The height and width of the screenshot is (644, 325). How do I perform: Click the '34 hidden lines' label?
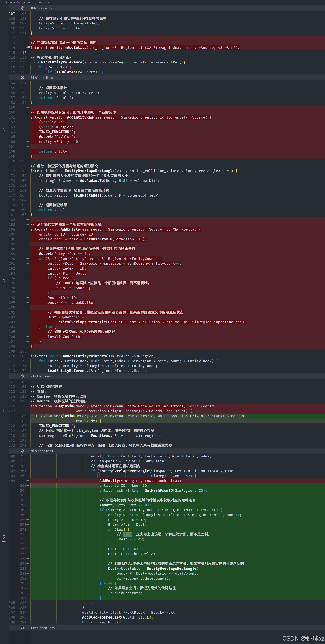point(41,78)
